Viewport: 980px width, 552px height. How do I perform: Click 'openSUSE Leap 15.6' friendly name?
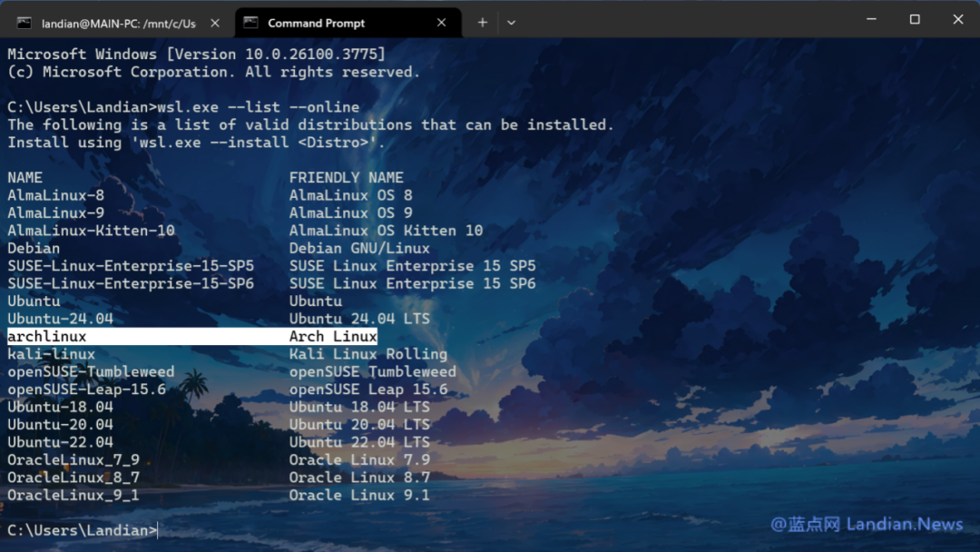(x=368, y=389)
